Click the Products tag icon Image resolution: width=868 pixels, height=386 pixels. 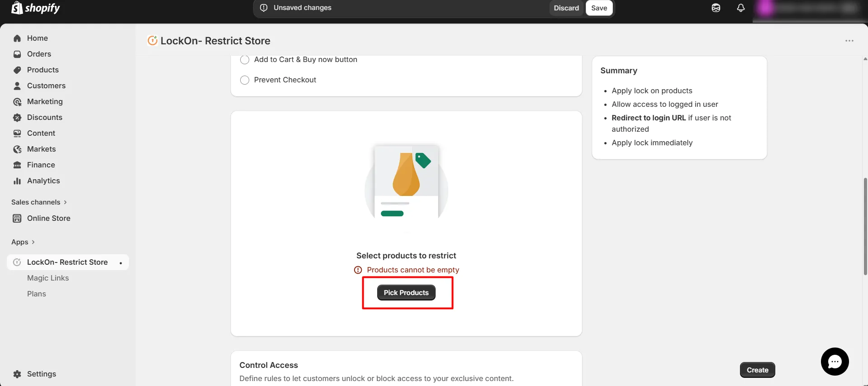[x=17, y=70]
